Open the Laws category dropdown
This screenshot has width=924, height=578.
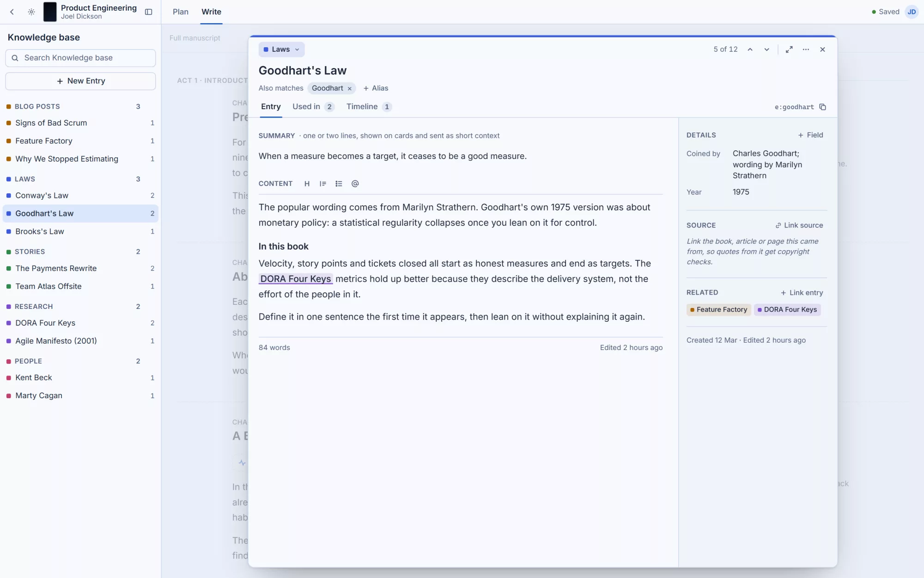pyautogui.click(x=281, y=49)
